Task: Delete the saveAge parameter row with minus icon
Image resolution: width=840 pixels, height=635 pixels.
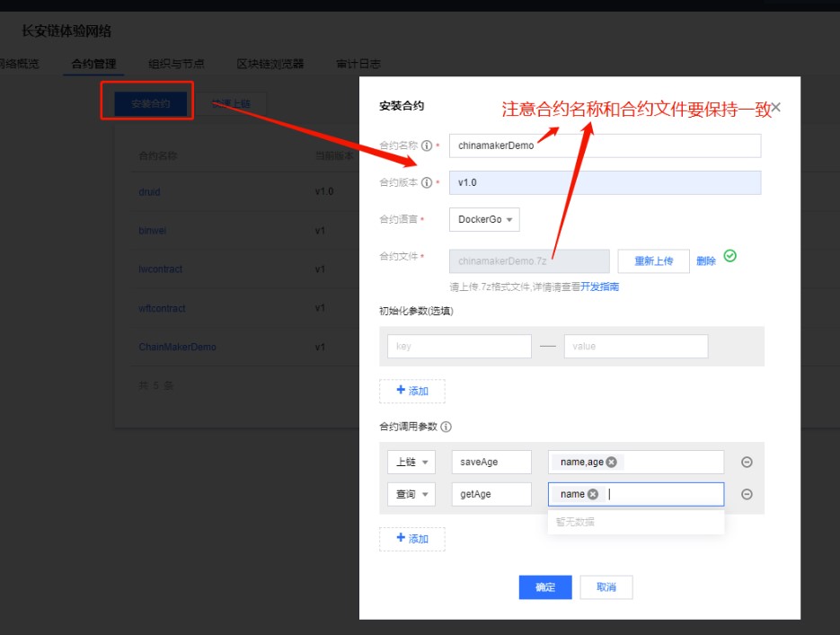Action: click(x=747, y=462)
